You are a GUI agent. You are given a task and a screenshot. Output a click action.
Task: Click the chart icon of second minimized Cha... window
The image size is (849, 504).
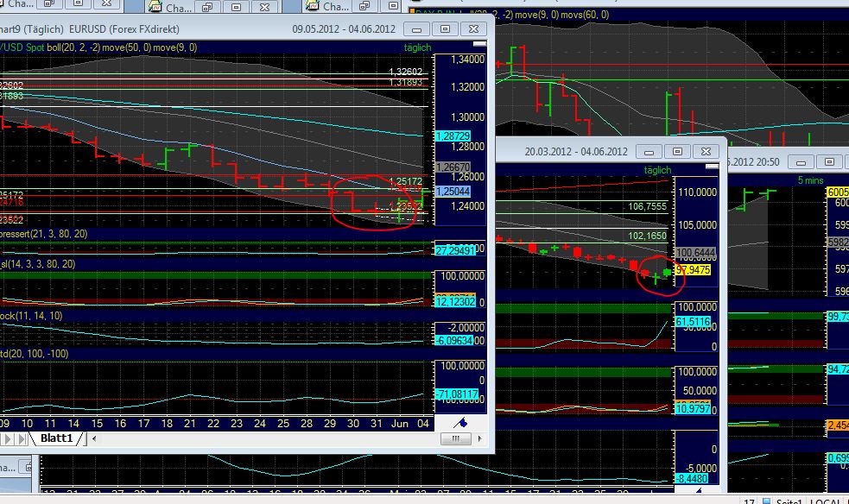click(x=155, y=7)
